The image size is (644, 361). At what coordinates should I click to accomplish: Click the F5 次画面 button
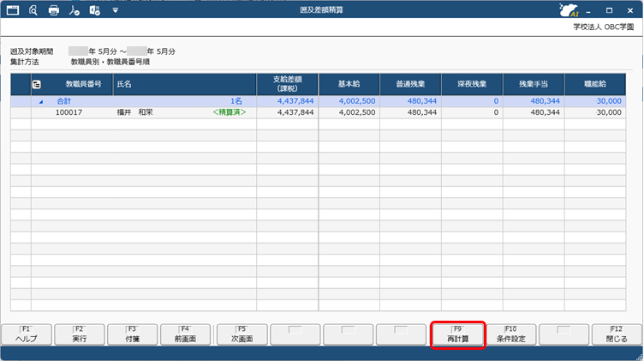pyautogui.click(x=241, y=334)
